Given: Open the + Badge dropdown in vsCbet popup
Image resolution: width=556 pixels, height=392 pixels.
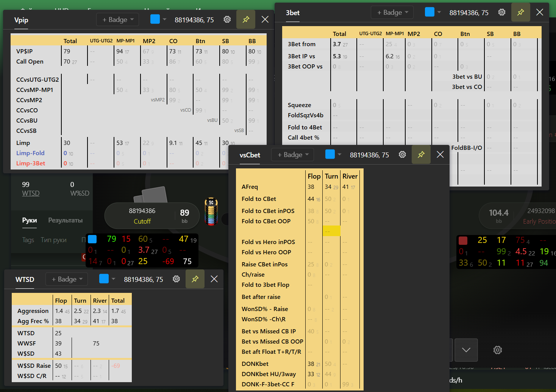Looking at the screenshot, I should [293, 154].
